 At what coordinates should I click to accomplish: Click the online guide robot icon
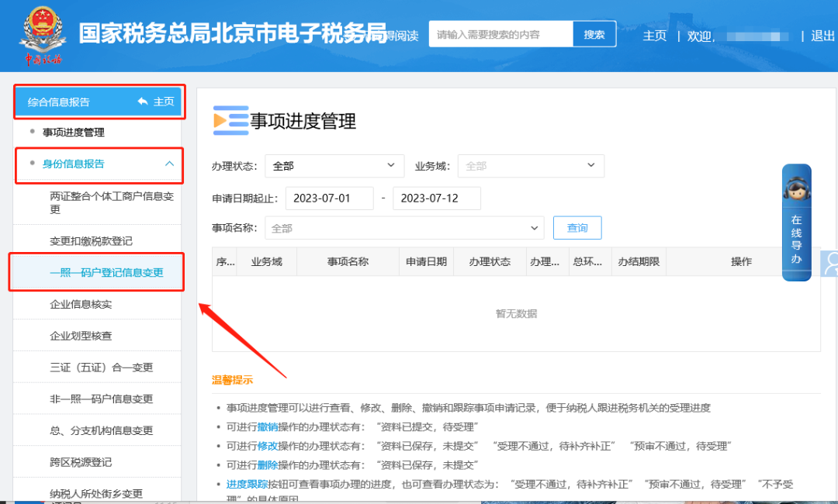pos(796,189)
